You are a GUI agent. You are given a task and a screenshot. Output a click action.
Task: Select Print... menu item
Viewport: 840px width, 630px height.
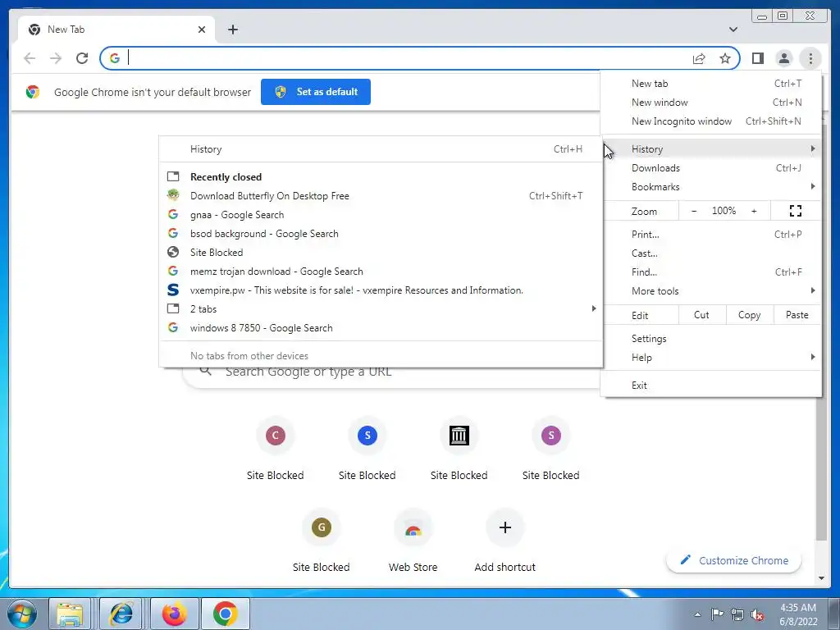[x=710, y=234]
